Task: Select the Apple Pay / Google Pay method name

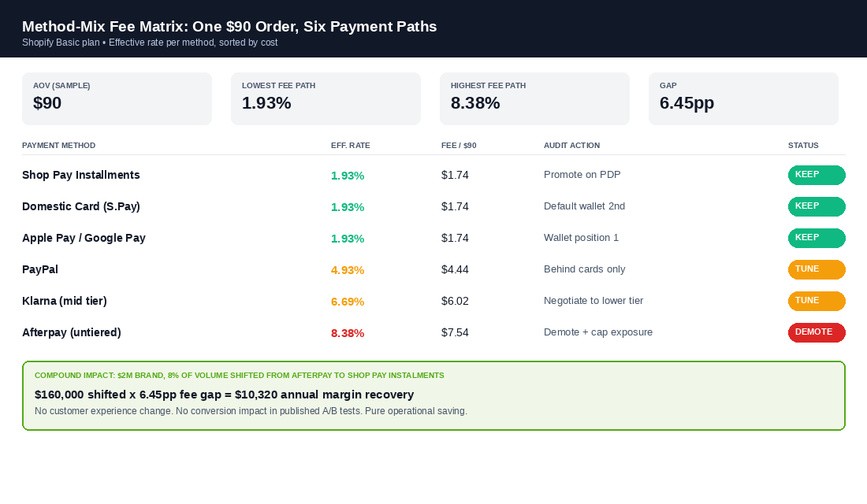Action: coord(84,238)
